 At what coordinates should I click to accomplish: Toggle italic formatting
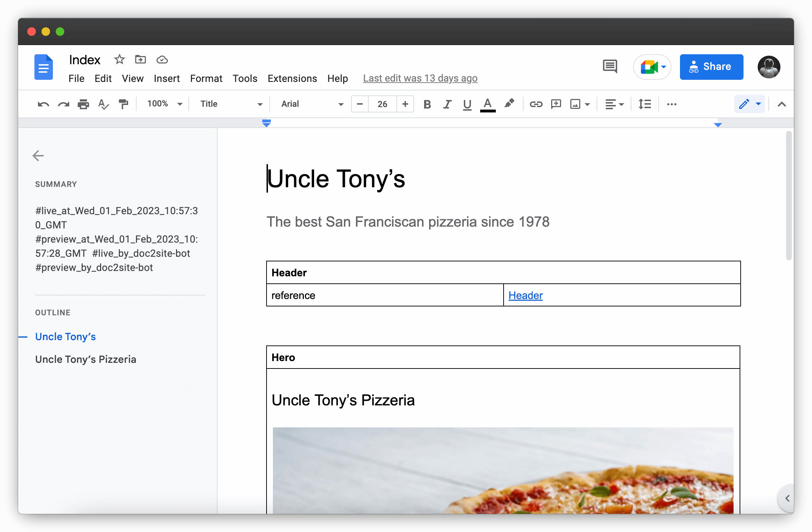(447, 104)
